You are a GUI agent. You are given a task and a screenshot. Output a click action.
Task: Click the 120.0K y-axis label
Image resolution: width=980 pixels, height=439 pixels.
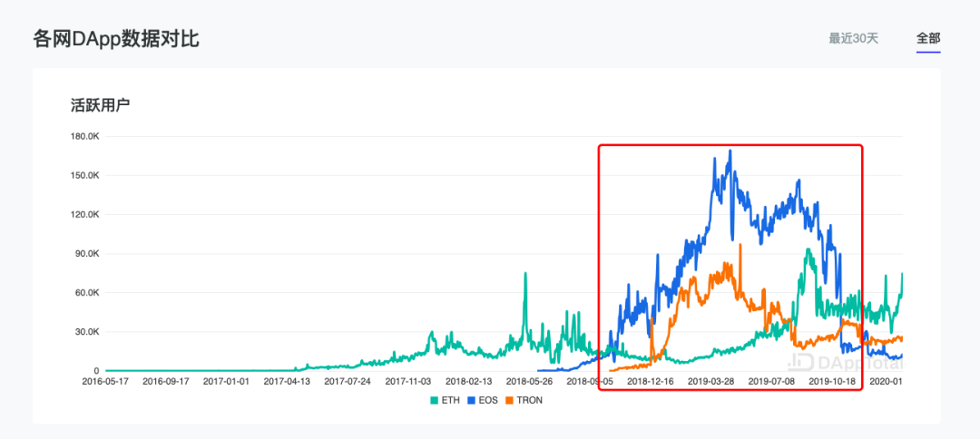coord(85,215)
